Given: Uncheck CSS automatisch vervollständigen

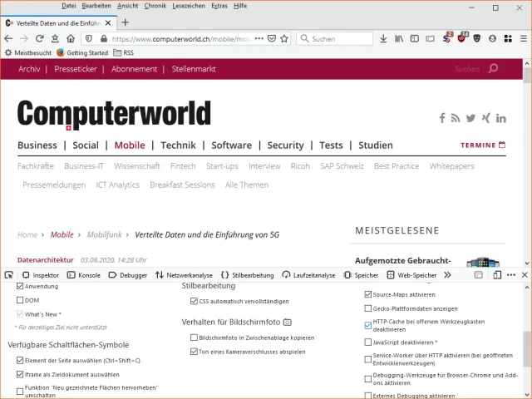Looking at the screenshot, I should [194, 301].
